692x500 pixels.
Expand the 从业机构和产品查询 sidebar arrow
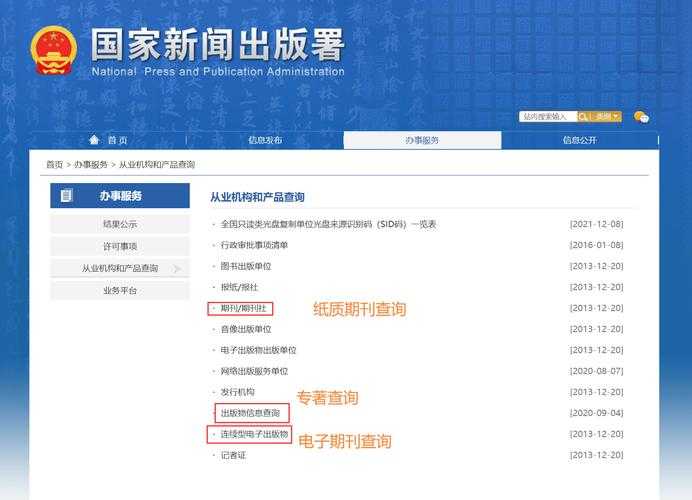177,269
